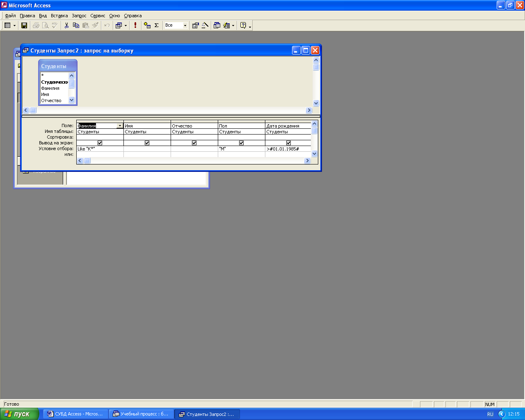The image size is (525, 420).
Task: Toggle Totals with the Sigma icon
Action: pos(157,25)
